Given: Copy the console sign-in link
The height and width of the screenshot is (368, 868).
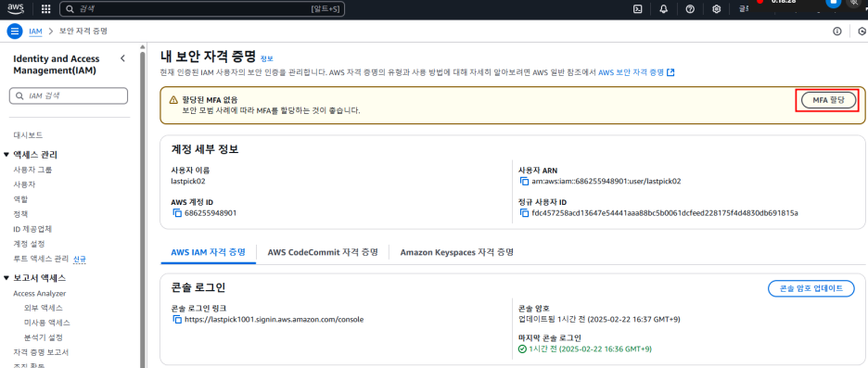Looking at the screenshot, I should click(x=177, y=319).
